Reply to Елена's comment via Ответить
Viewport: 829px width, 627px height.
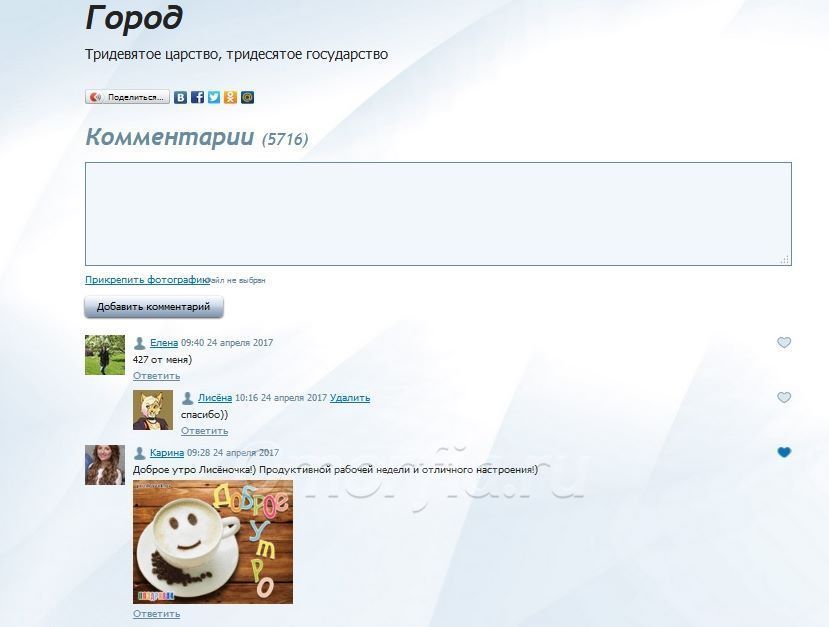(x=156, y=376)
